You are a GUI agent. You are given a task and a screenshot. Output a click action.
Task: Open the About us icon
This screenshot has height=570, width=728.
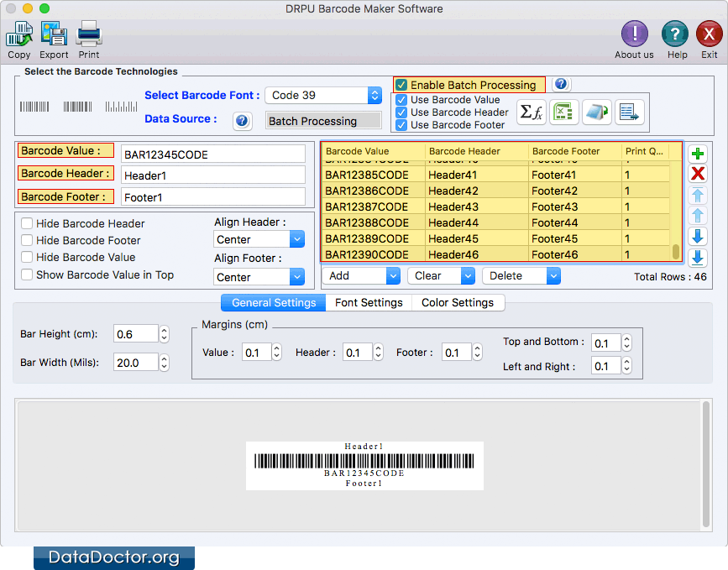634,34
